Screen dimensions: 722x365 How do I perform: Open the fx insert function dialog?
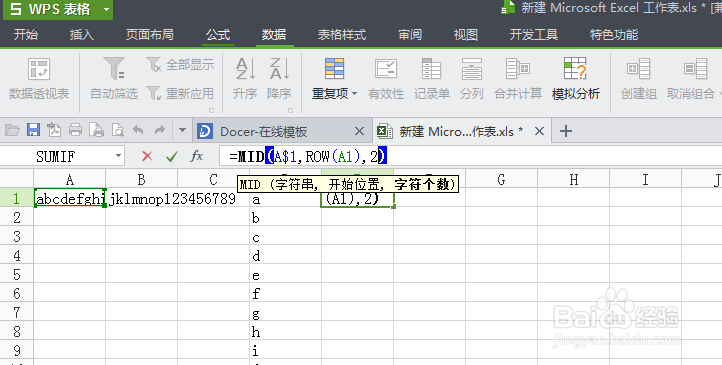[x=197, y=156]
